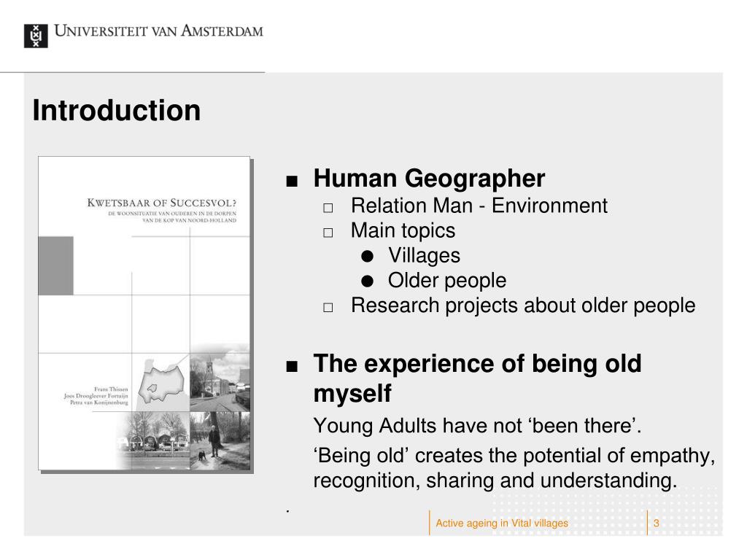Click the hollow box before Research projects
Screen dimensions: 747x560
tap(328, 307)
